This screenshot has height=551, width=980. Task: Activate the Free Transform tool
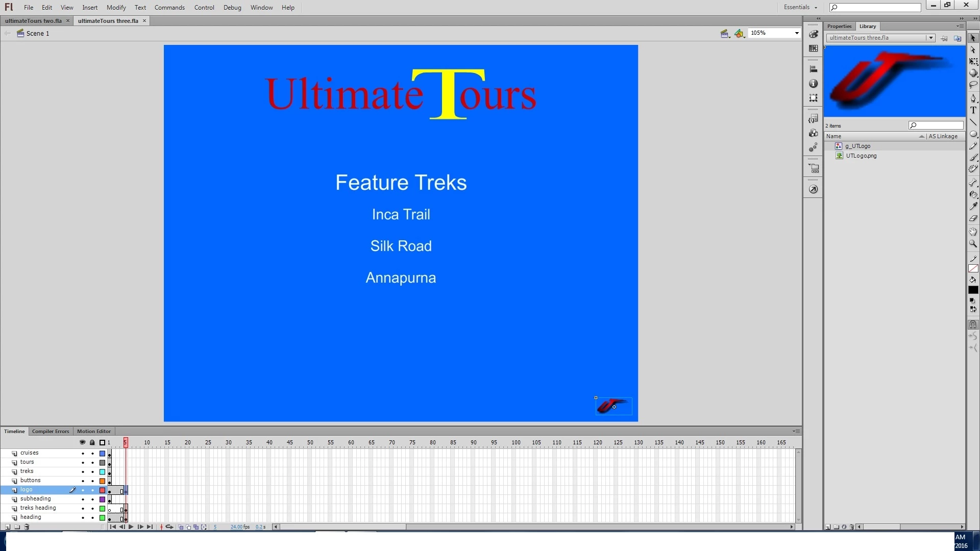coord(973,62)
